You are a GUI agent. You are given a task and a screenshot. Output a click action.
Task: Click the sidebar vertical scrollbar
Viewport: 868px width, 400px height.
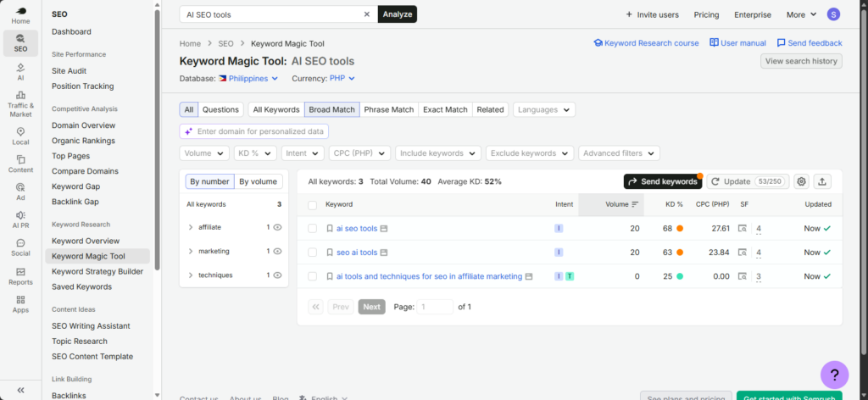pos(157,138)
